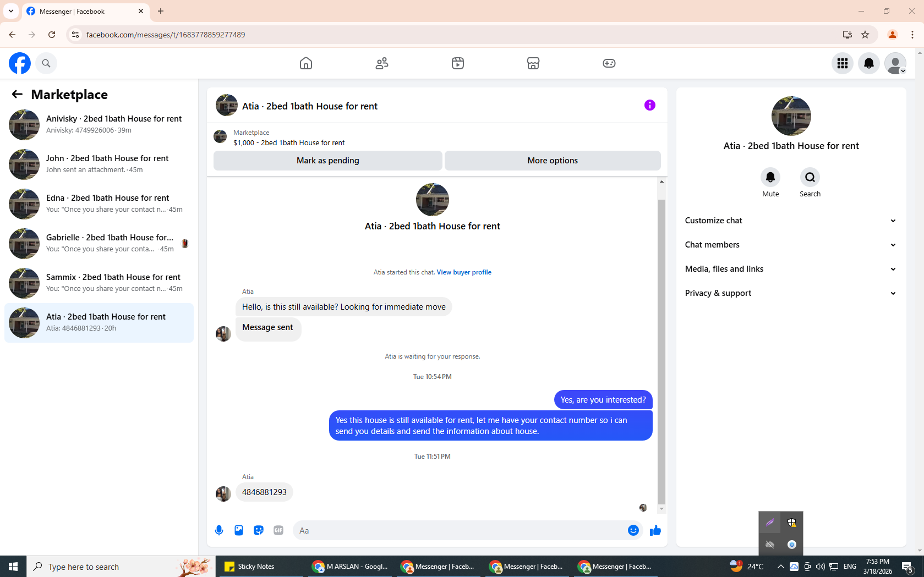
Task: Show hidden system tray icons chevron
Action: click(x=780, y=567)
